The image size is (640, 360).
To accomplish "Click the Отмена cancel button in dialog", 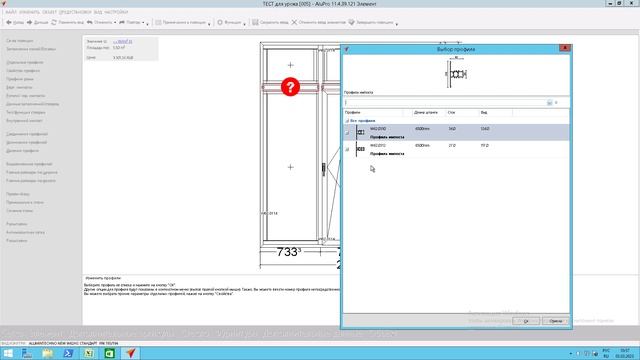I will [556, 321].
